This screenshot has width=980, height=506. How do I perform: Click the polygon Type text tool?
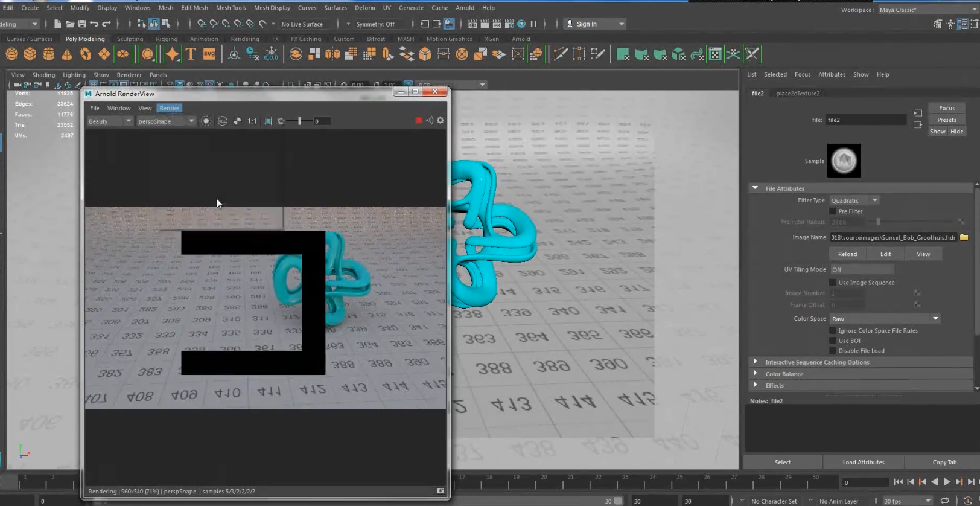(191, 54)
